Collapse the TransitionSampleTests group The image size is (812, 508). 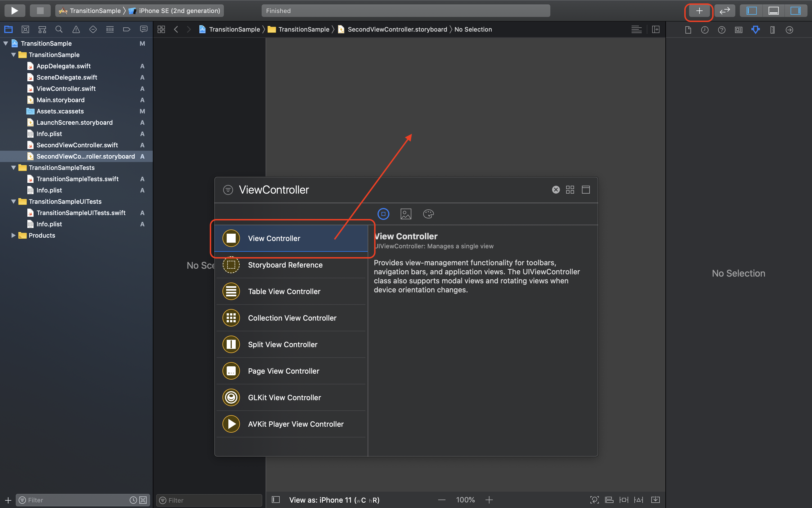tap(14, 168)
